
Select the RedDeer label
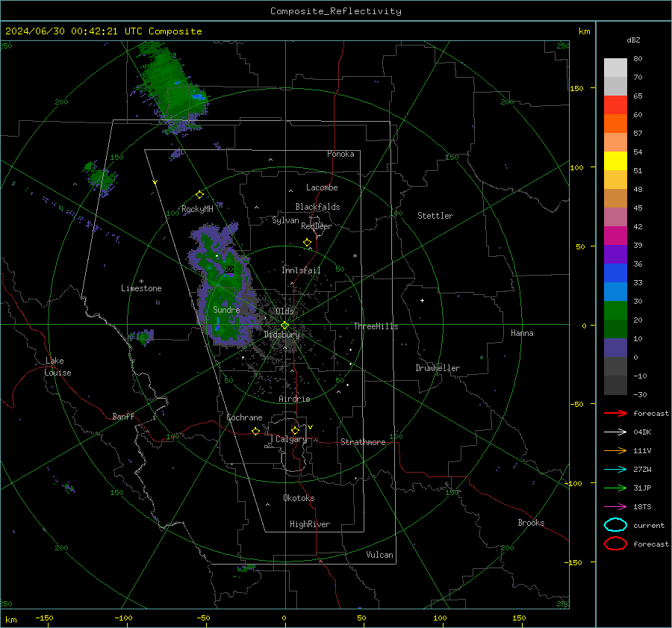pyautogui.click(x=317, y=226)
